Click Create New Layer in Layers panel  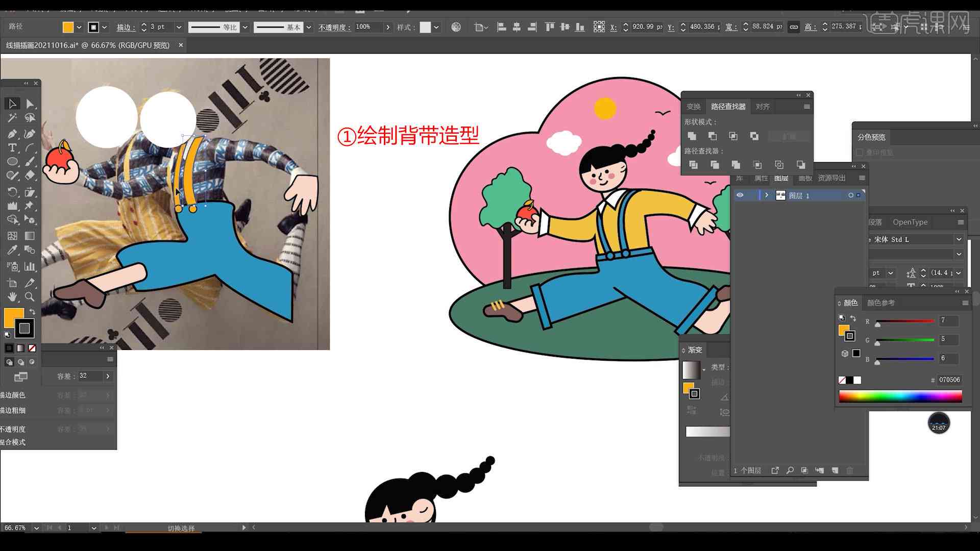[835, 470]
